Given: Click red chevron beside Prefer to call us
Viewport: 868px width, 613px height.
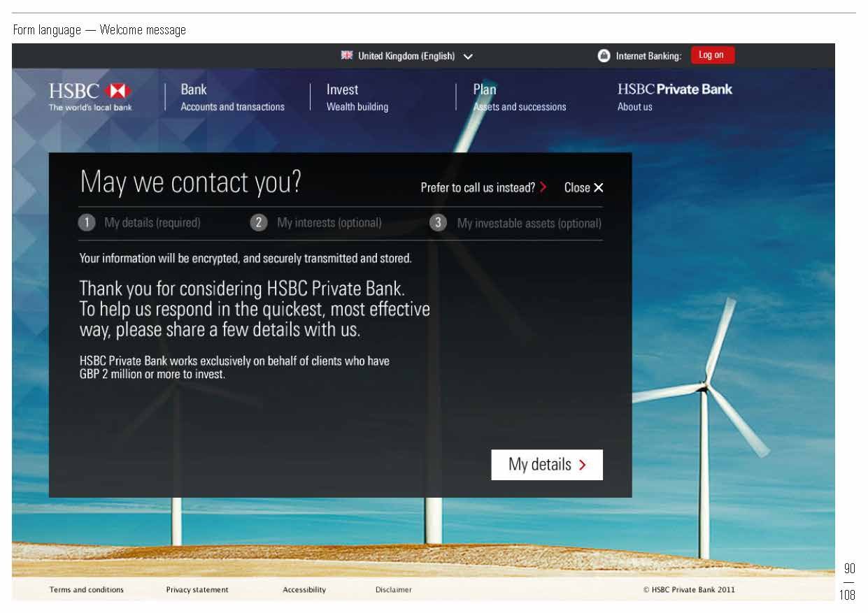Looking at the screenshot, I should [x=543, y=187].
